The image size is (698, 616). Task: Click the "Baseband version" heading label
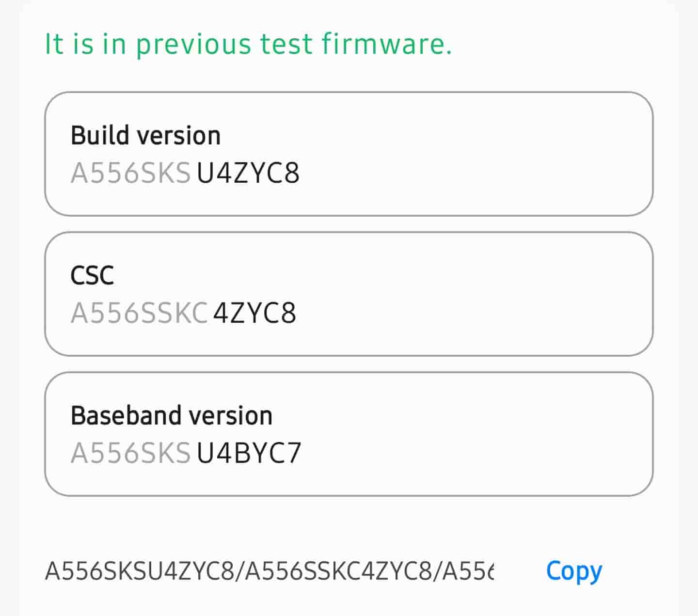pyautogui.click(x=172, y=416)
